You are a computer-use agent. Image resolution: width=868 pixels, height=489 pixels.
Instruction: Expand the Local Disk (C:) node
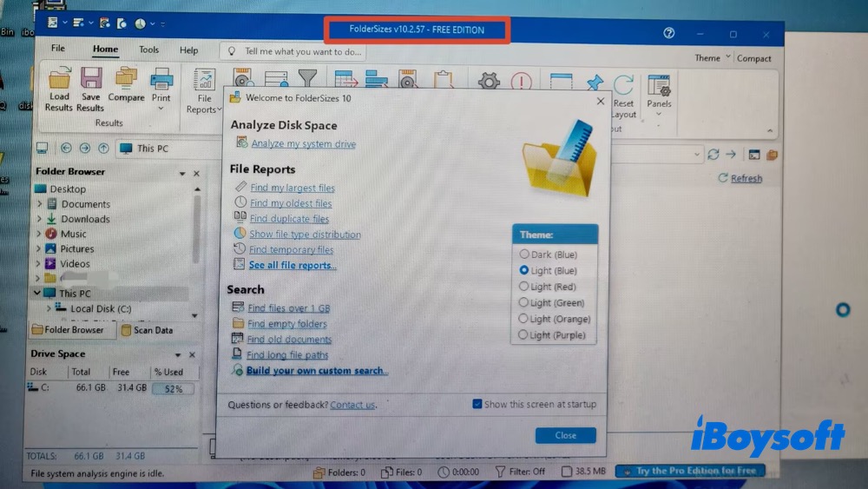tap(49, 308)
